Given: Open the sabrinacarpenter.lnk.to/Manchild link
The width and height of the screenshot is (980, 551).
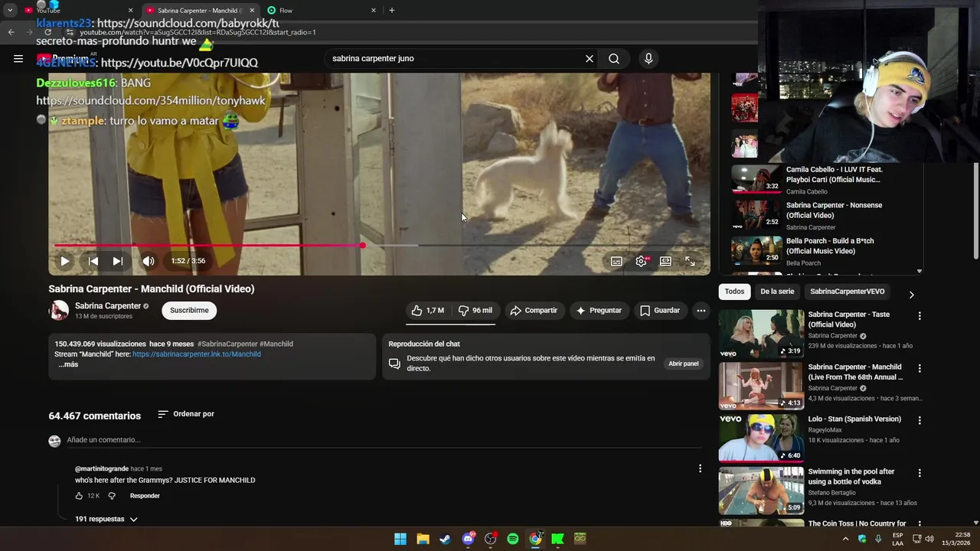Looking at the screenshot, I should click(x=197, y=354).
